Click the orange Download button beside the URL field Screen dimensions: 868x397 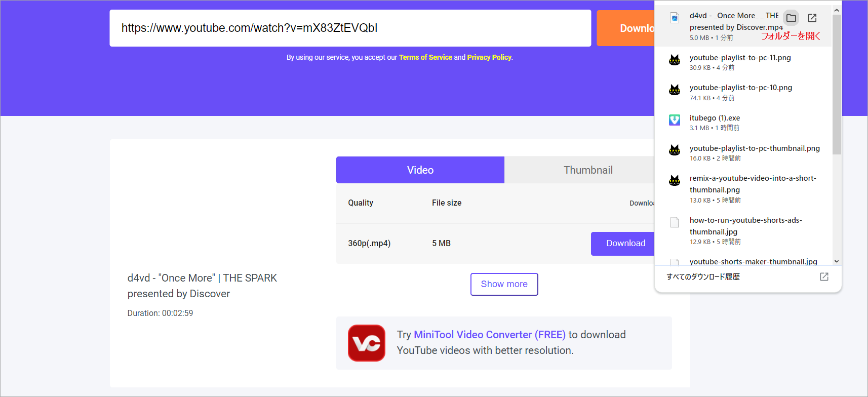click(626, 28)
